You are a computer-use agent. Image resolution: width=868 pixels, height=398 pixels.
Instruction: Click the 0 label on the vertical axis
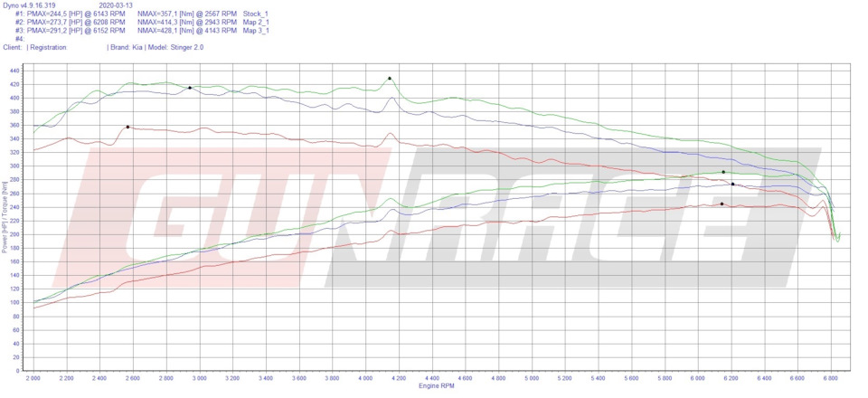18,371
